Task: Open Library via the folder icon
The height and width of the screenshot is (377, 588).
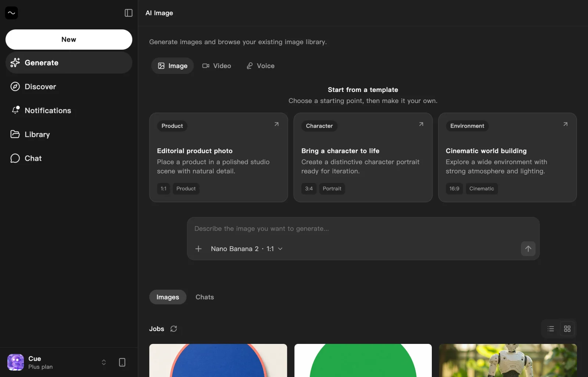Action: tap(15, 134)
